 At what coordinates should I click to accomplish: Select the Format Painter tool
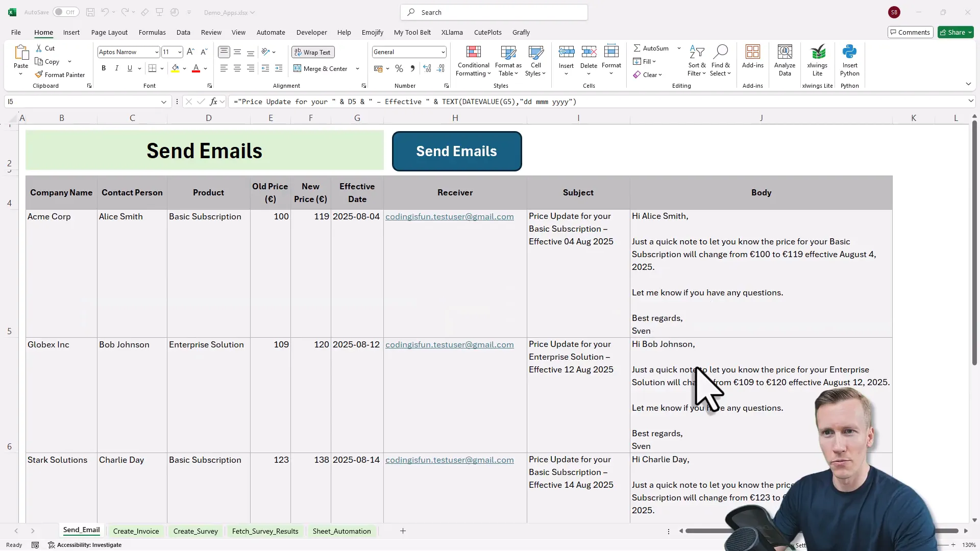[60, 74]
